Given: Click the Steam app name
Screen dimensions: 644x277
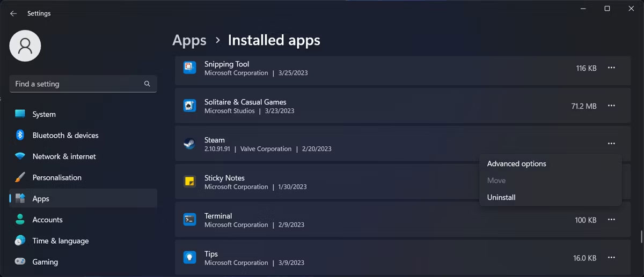Looking at the screenshot, I should tap(215, 140).
